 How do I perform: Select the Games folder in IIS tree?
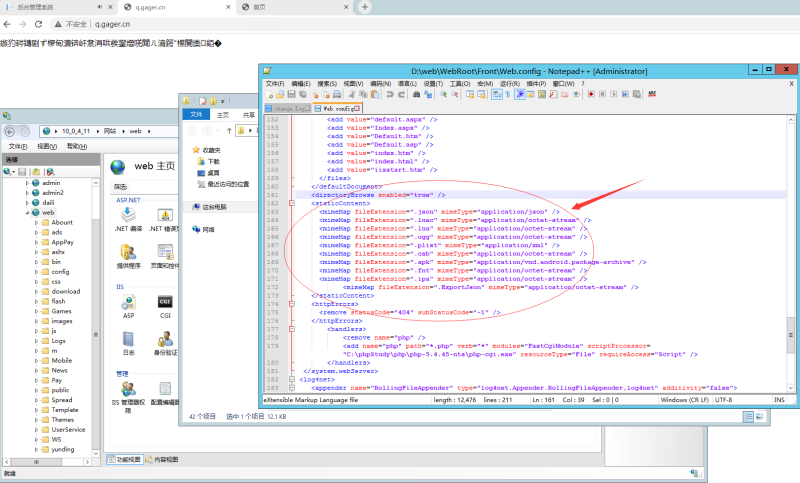pyautogui.click(x=61, y=311)
